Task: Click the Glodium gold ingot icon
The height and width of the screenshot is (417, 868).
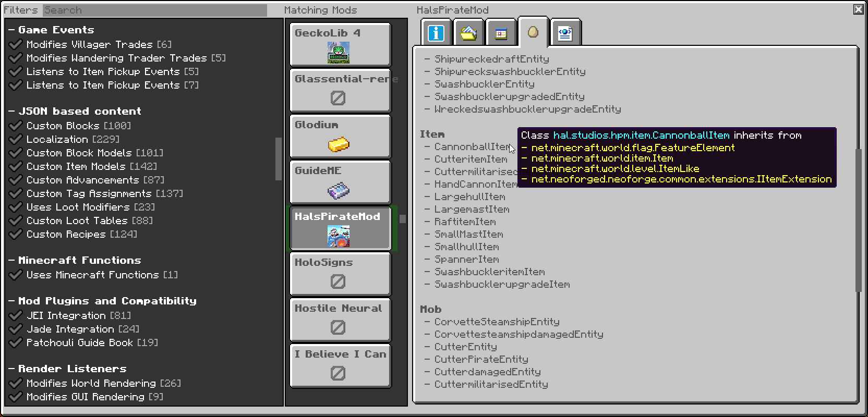Action: click(339, 144)
